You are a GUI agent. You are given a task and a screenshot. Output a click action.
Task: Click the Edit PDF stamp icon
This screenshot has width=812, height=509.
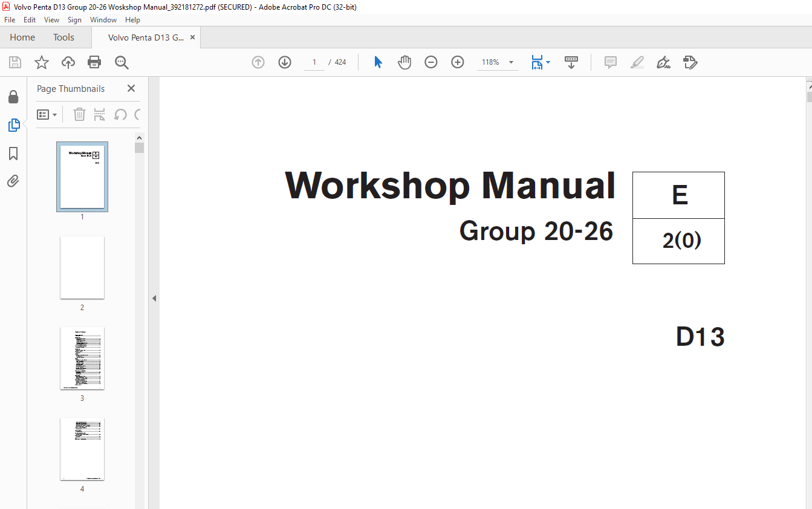click(690, 62)
